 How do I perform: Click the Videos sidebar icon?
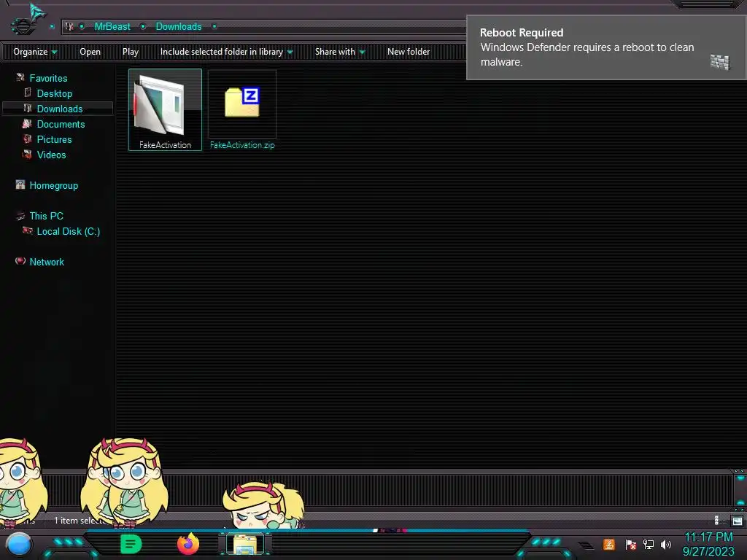click(x=27, y=154)
